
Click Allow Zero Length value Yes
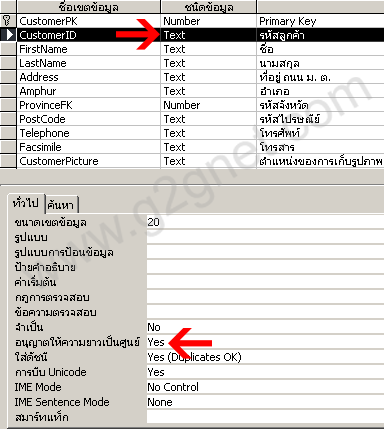tap(265, 342)
